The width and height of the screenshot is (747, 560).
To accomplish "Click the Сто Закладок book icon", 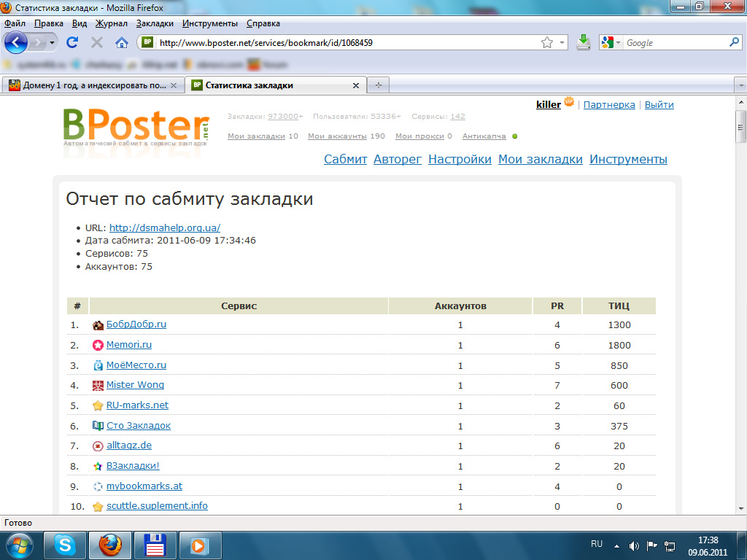I will pos(98,426).
